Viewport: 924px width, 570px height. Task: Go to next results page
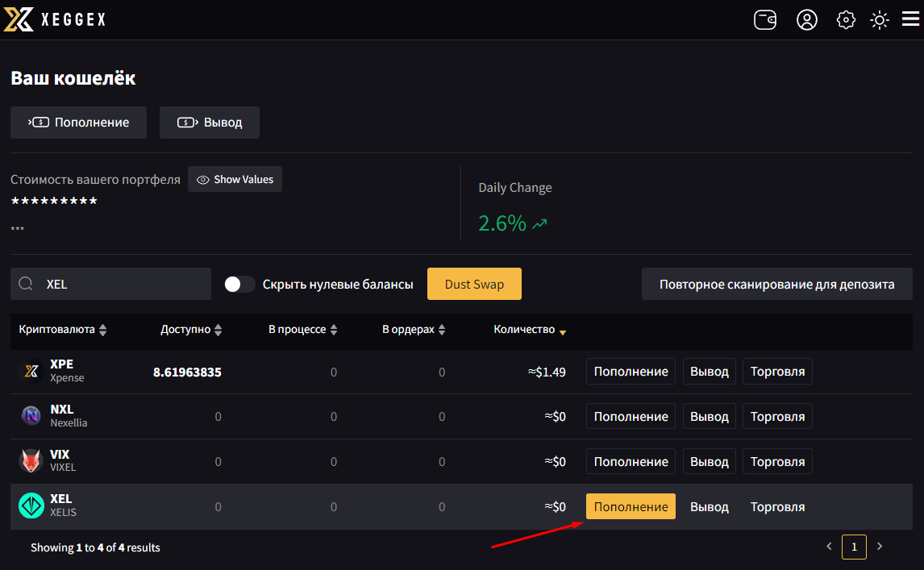pyautogui.click(x=879, y=547)
